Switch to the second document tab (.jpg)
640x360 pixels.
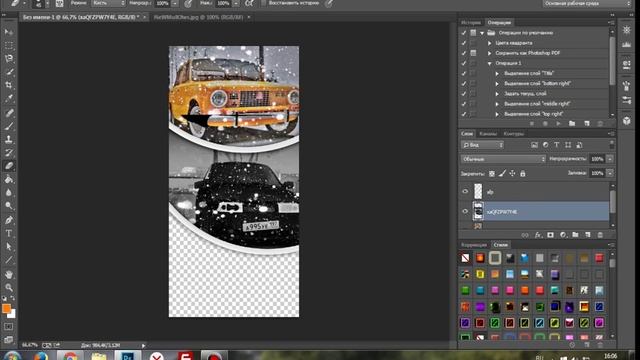point(198,17)
